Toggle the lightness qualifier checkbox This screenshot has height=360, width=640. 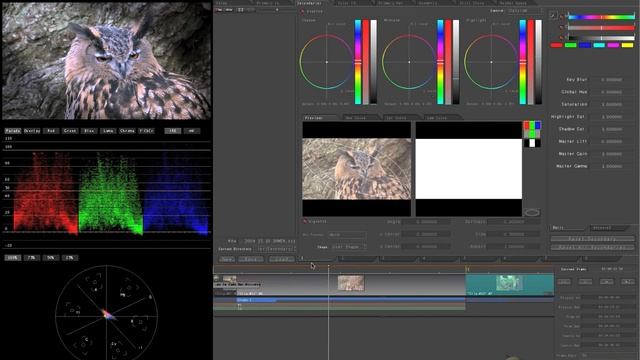[x=562, y=38]
